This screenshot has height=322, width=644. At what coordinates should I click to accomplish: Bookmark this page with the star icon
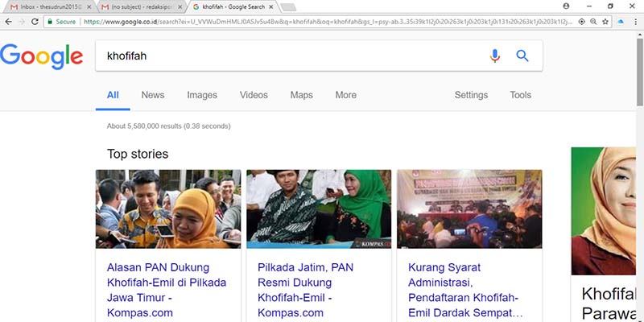click(x=605, y=22)
